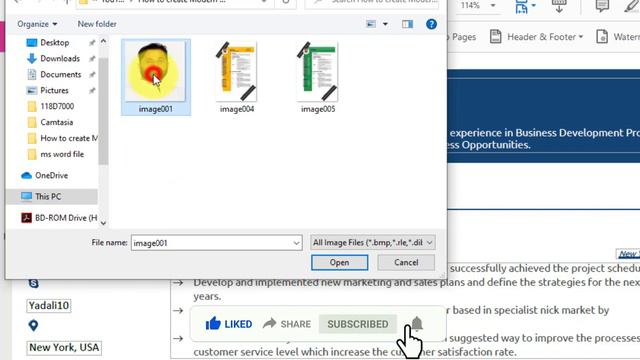Click the refresh icon in address bar

pyautogui.click(x=286, y=2)
